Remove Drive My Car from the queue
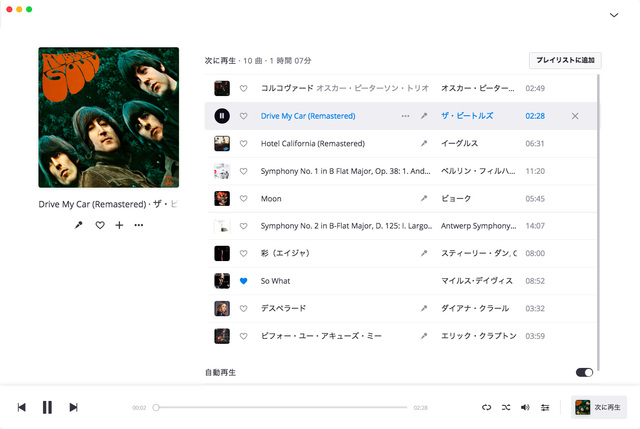This screenshot has height=429, width=640. click(575, 116)
